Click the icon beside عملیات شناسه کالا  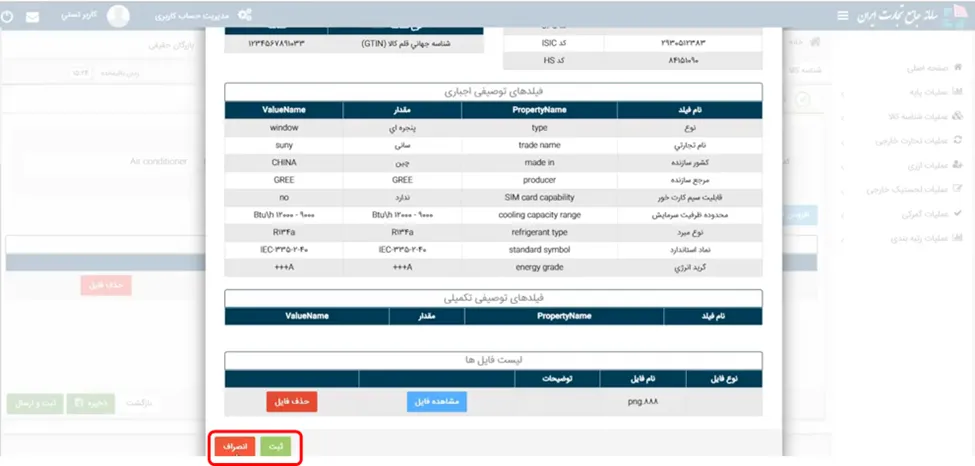click(957, 116)
